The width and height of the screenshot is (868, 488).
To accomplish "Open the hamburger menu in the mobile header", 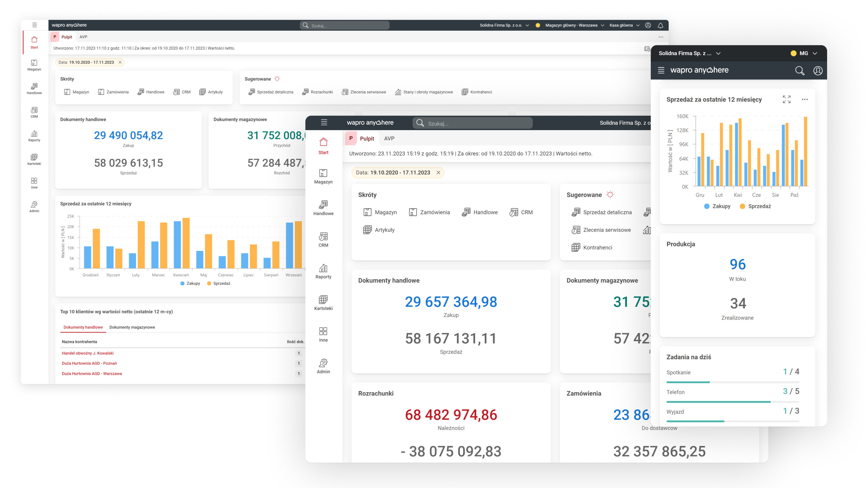I will pos(661,70).
